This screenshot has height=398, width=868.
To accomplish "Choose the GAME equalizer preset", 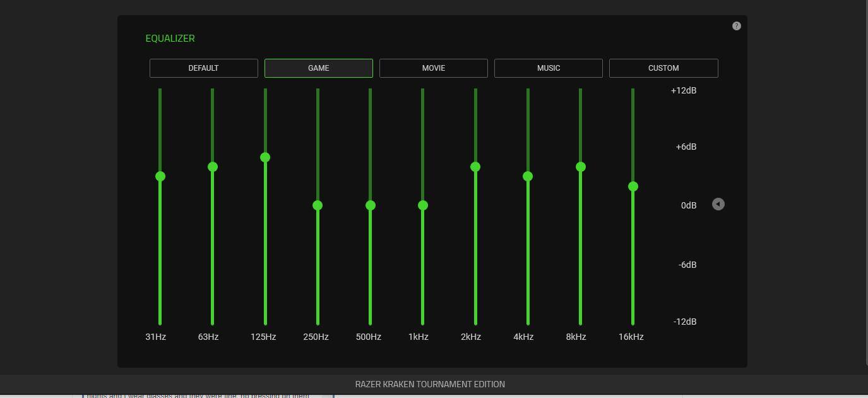I will pyautogui.click(x=318, y=68).
